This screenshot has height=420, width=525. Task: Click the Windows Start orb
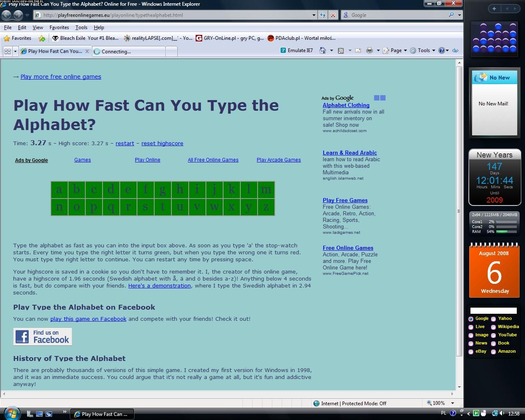coord(11,413)
